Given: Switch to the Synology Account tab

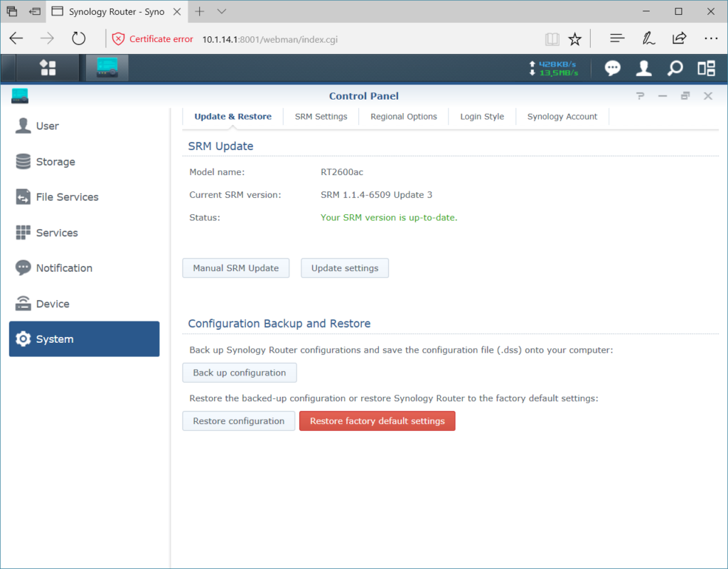Looking at the screenshot, I should click(x=562, y=117).
